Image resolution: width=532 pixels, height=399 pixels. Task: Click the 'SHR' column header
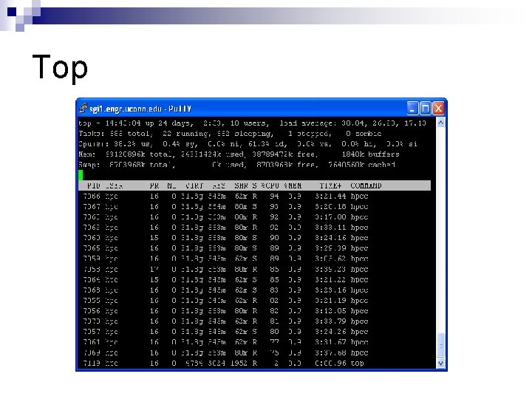[x=241, y=185]
